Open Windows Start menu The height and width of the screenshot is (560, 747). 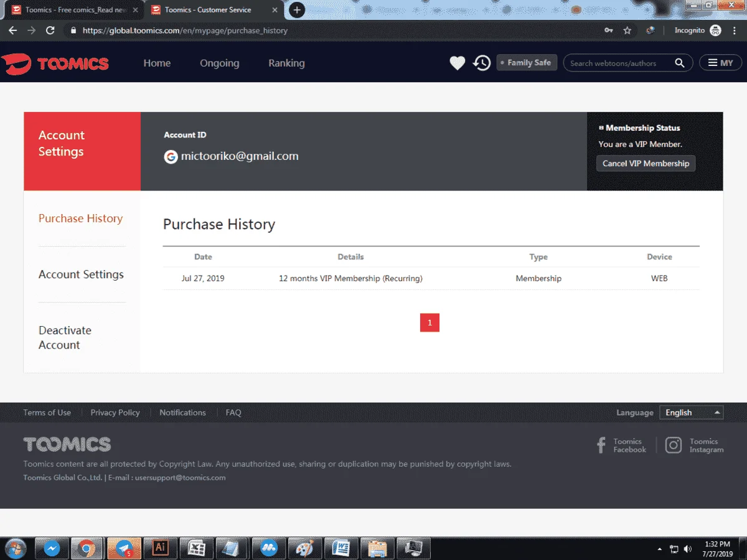16,548
